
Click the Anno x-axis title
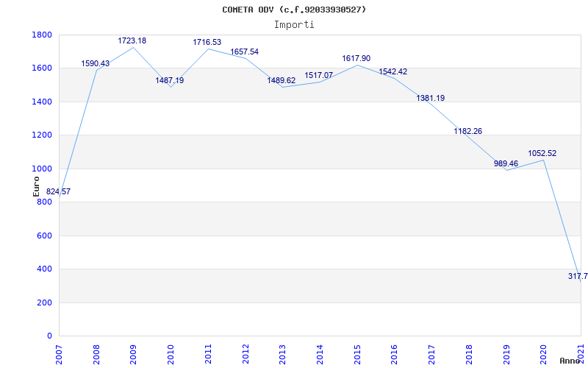click(x=570, y=361)
